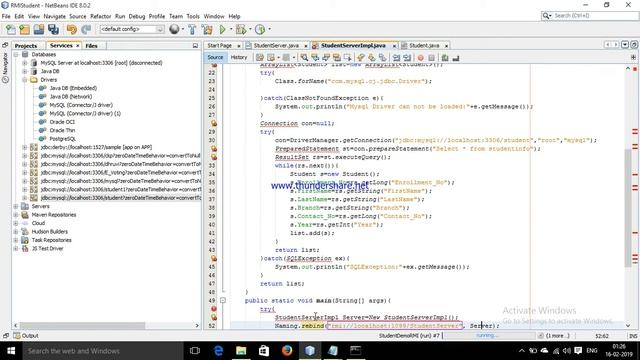Image resolution: width=640 pixels, height=360 pixels.
Task: Click the Redo toolbar icon
Action: point(86,29)
